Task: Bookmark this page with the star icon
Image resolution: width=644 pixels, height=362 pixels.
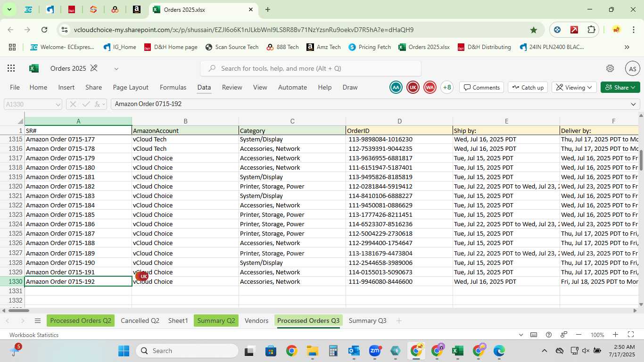Action: click(x=534, y=30)
